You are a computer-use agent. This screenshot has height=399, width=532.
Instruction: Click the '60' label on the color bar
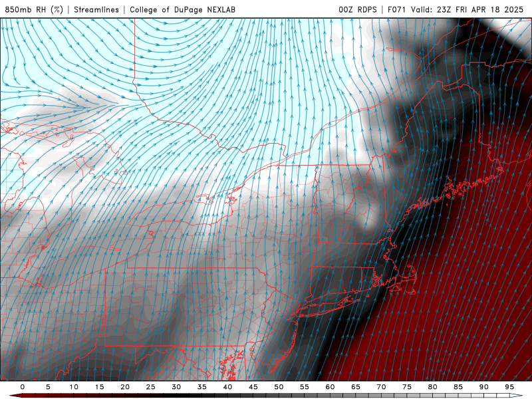[330, 387]
